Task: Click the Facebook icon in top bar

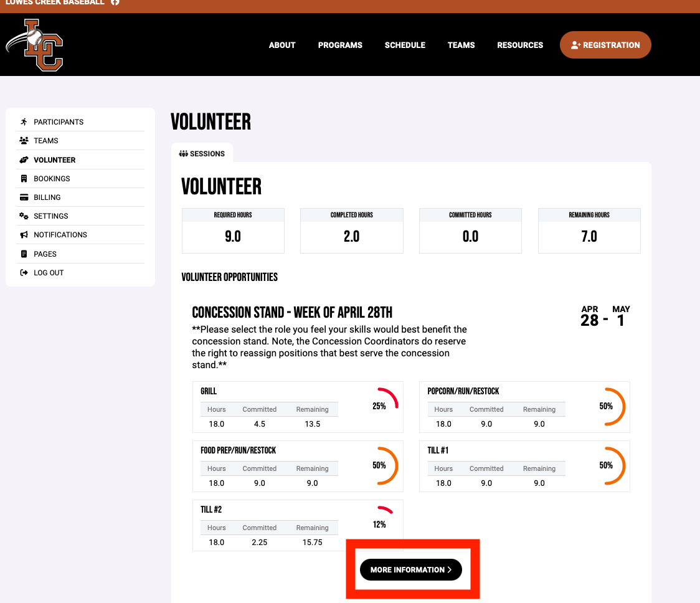Action: (115, 2)
